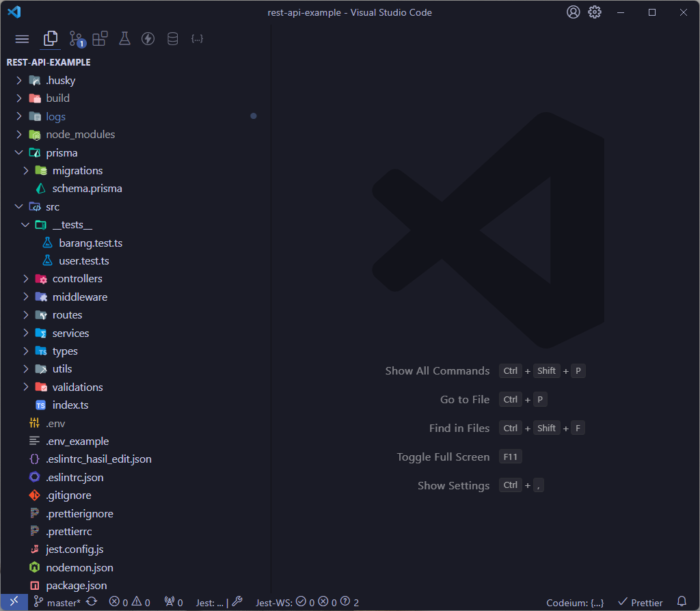Expand the utils folder
700x611 pixels.
pyautogui.click(x=136, y=368)
